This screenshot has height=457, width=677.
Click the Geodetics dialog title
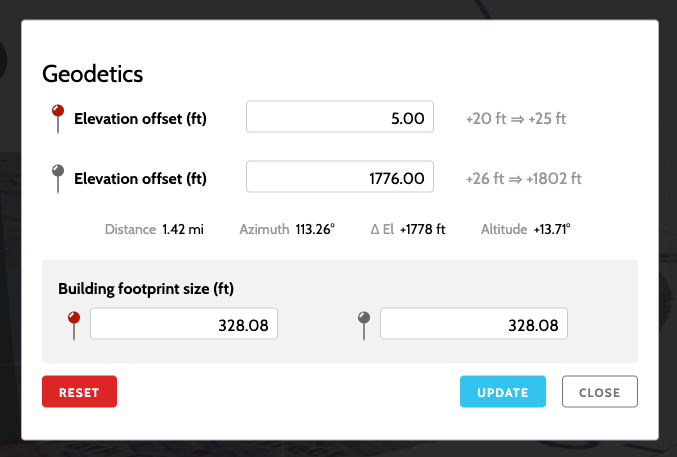[x=92, y=73]
